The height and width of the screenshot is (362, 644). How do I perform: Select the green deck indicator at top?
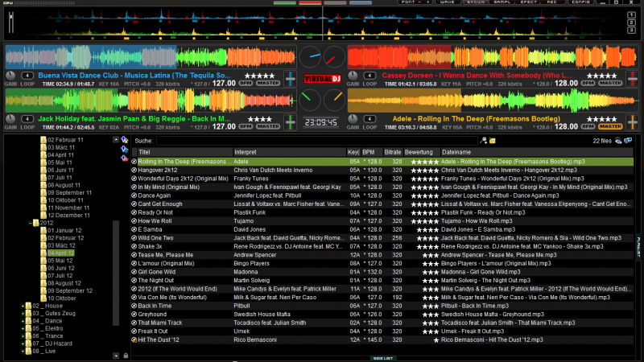pyautogui.click(x=285, y=3)
